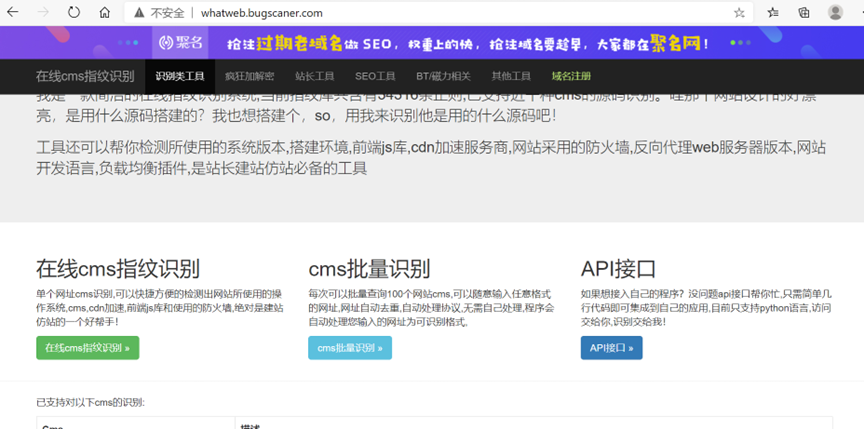Click the 不安全 security label
The height and width of the screenshot is (429, 864).
coord(168,13)
